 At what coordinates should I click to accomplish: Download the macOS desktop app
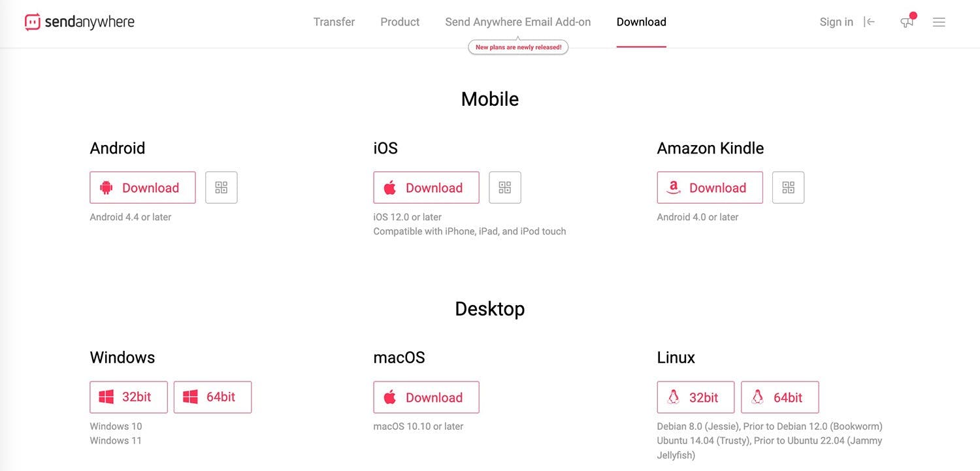click(426, 397)
